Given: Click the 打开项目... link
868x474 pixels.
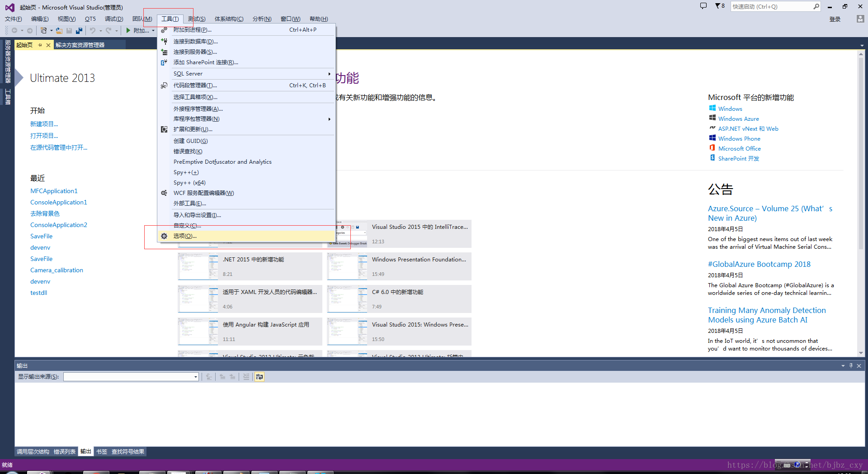Looking at the screenshot, I should coord(44,136).
